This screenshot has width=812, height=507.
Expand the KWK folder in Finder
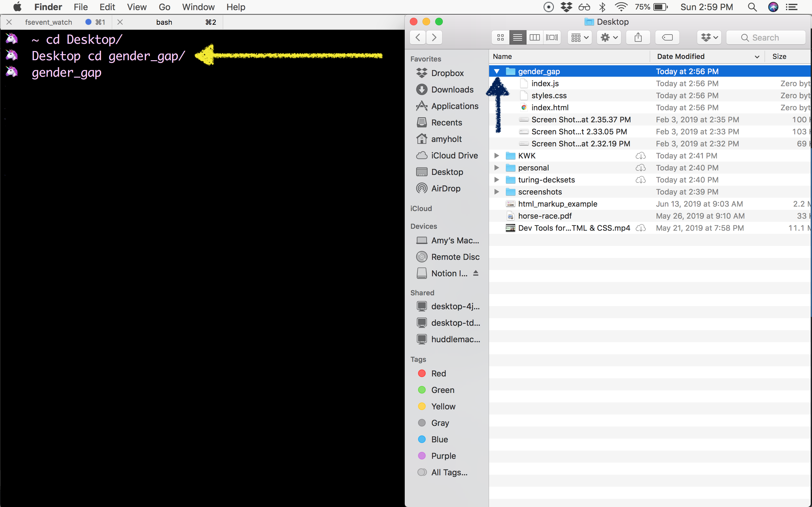(496, 155)
